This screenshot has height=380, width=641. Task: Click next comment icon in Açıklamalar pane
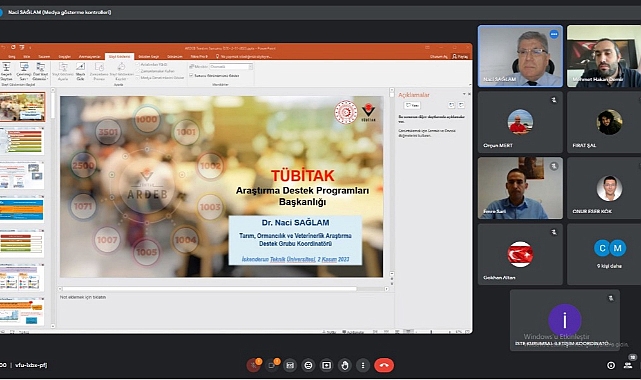[461, 105]
